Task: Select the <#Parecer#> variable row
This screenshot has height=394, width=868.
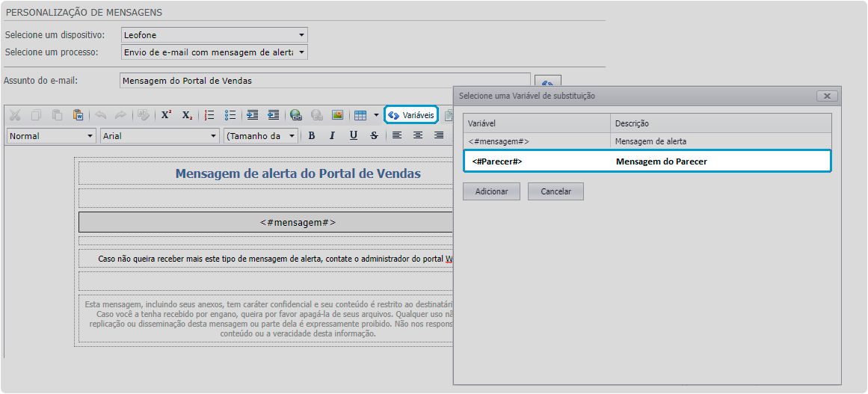Action: [x=647, y=161]
